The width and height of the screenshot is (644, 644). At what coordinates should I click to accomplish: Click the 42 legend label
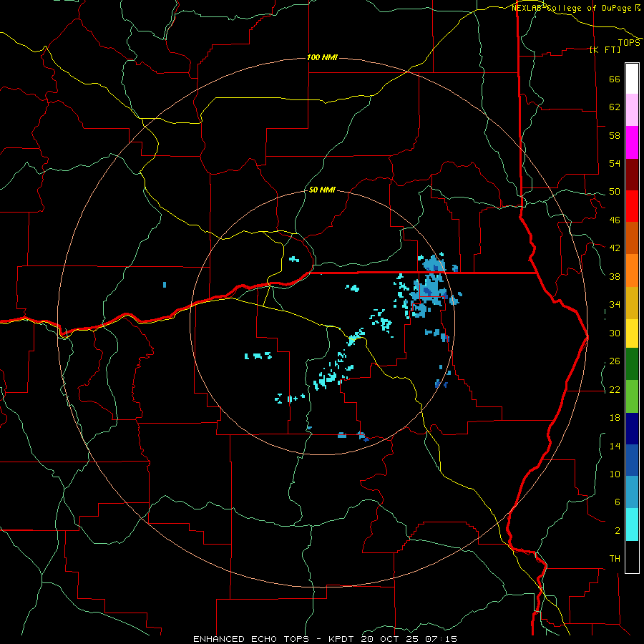click(615, 248)
